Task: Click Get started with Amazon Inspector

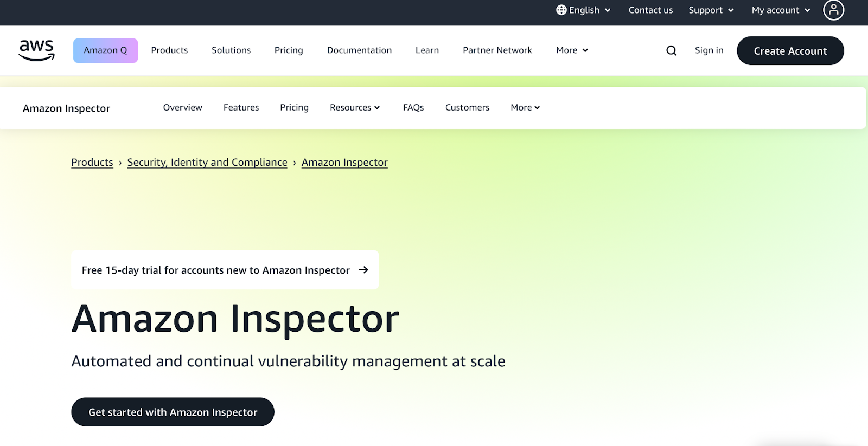Action: 173,412
